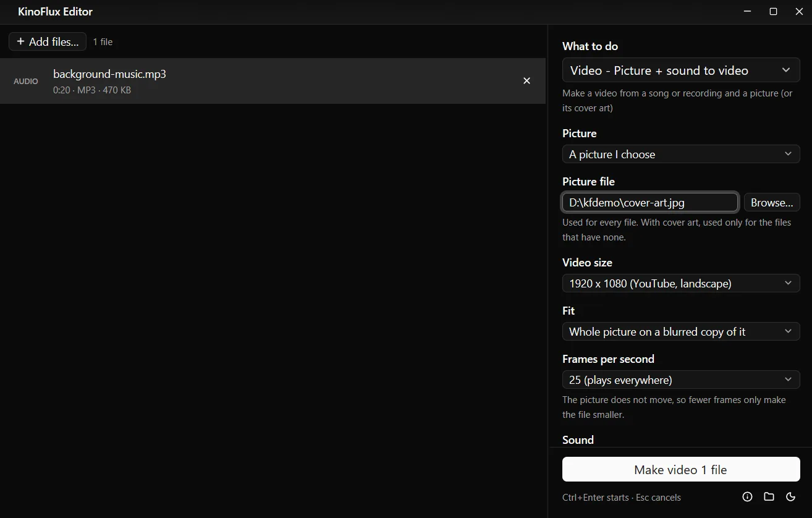Image resolution: width=812 pixels, height=518 pixels.
Task: Select the background-music.mp3 file name
Action: (109, 74)
